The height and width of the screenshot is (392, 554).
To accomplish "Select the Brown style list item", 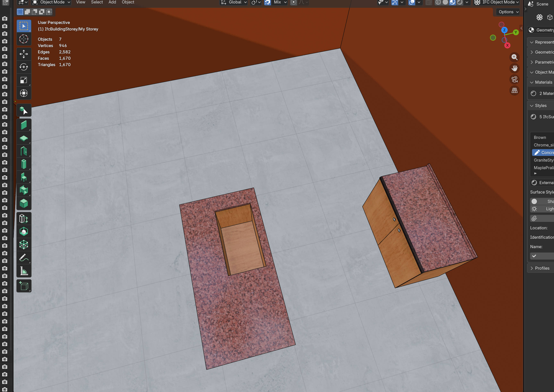I will click(x=540, y=137).
